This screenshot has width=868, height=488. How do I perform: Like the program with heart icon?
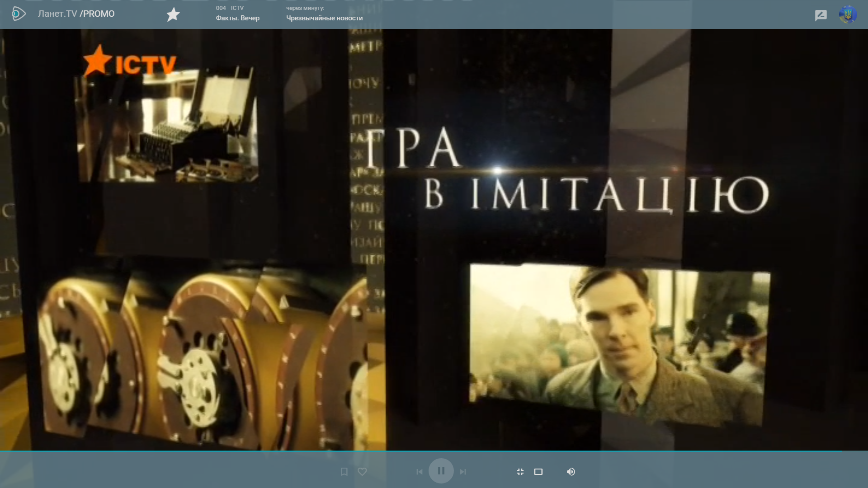(x=362, y=472)
